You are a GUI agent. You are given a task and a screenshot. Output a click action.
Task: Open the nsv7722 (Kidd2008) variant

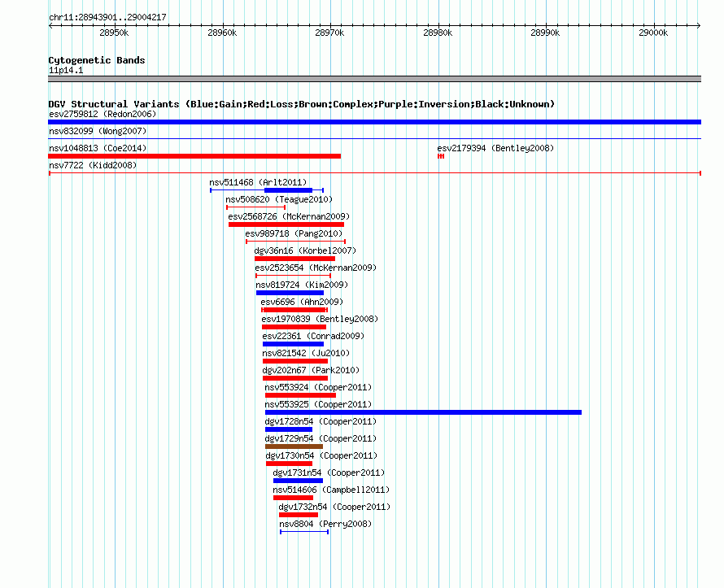(93, 165)
